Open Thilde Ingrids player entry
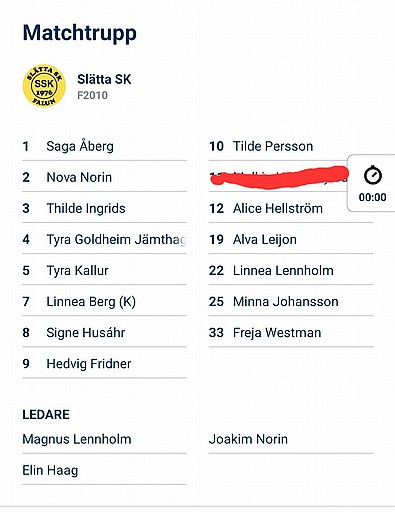Image resolution: width=395 pixels, height=512 pixels. pos(104,208)
